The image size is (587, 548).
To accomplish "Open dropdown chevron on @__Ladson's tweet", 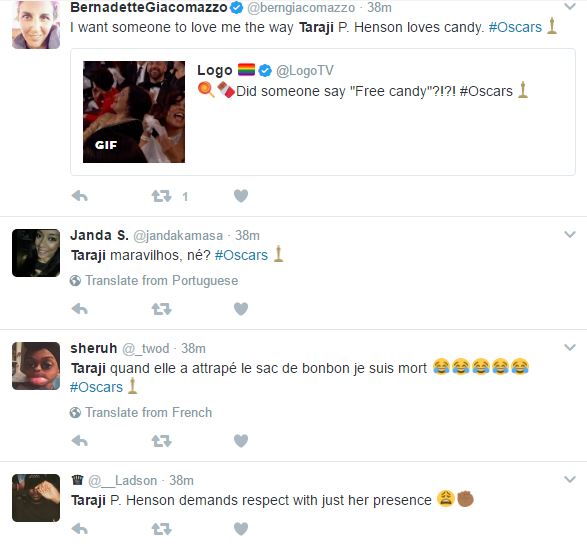I will tap(570, 480).
